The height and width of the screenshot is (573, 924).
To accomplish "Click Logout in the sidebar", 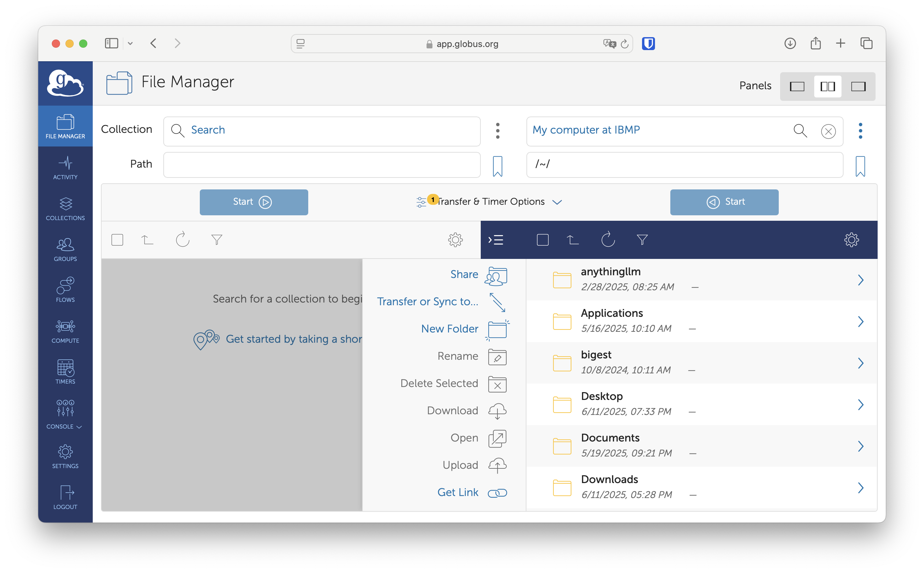I will [65, 498].
